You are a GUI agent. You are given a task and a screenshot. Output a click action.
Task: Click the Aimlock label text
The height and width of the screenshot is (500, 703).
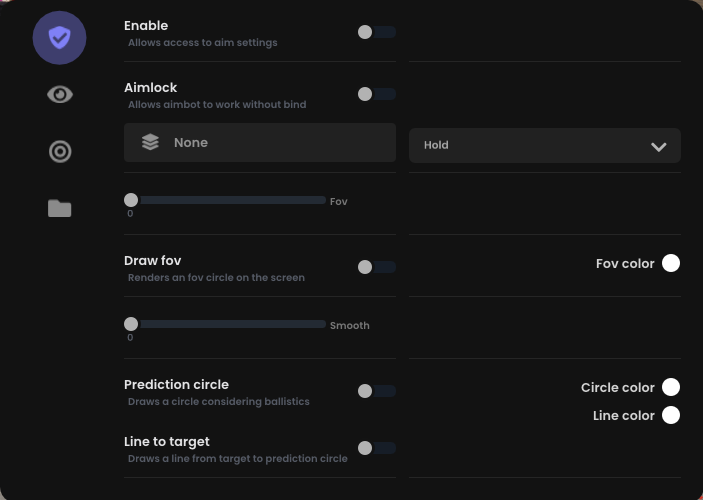150,88
